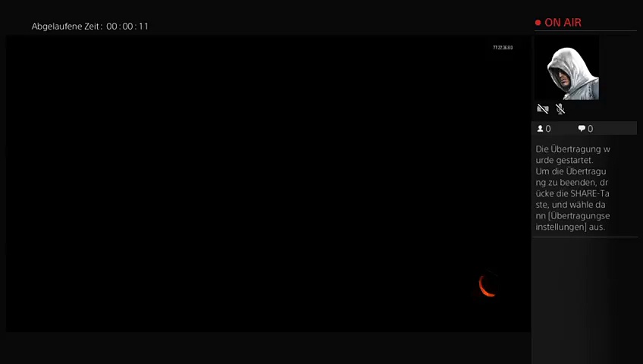Click the viewer count number 0
Screen dimensions: 643x364
click(x=548, y=129)
